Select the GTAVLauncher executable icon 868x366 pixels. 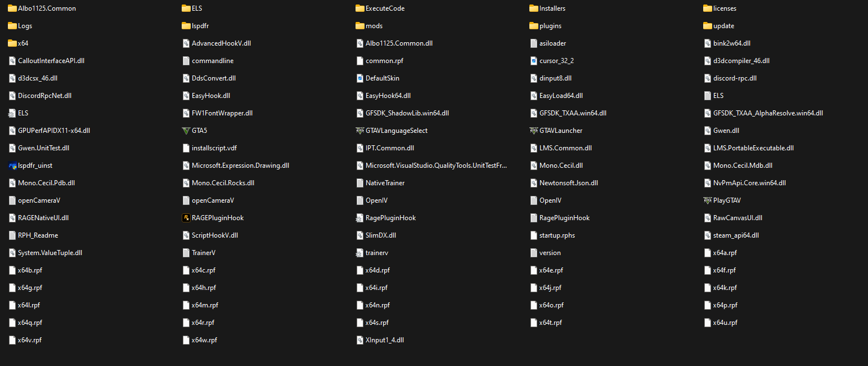[x=534, y=131]
